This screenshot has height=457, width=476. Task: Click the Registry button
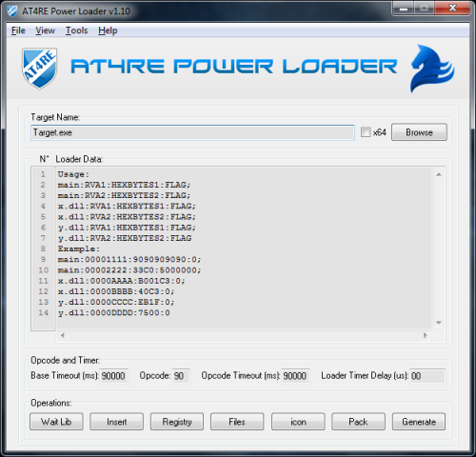(177, 422)
